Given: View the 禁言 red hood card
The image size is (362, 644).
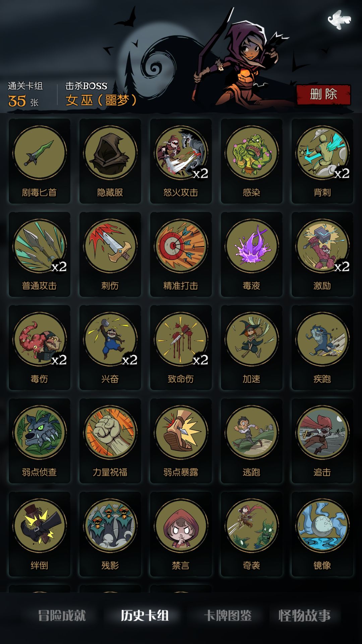Looking at the screenshot, I should (181, 534).
